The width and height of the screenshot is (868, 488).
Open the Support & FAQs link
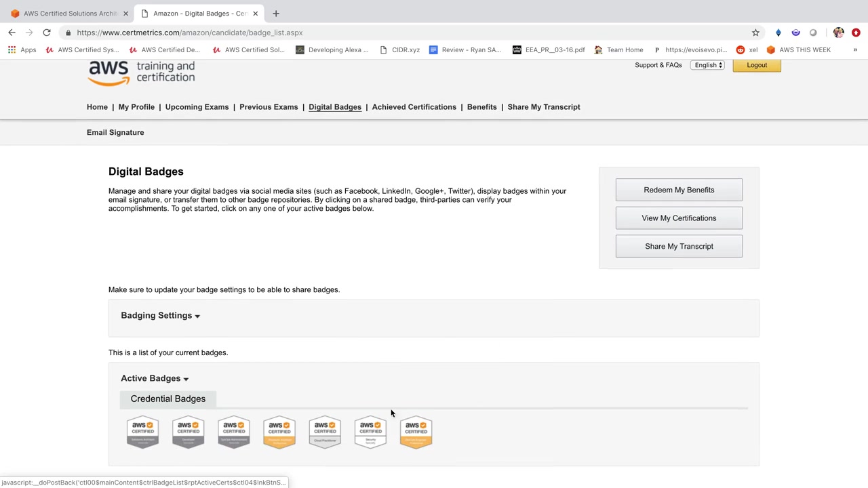pyautogui.click(x=658, y=65)
